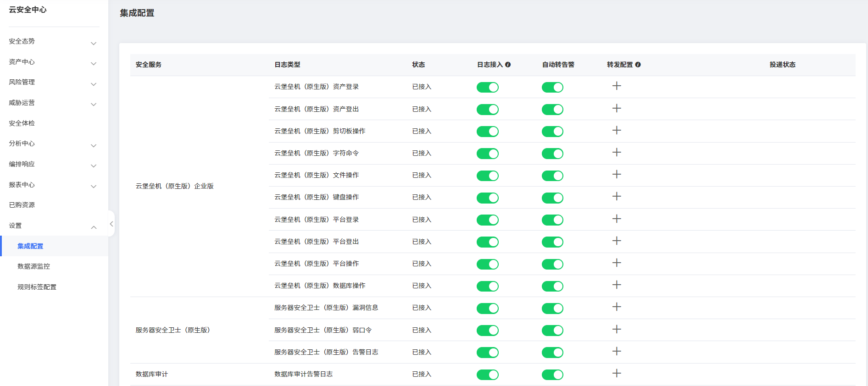Add forwarding config for 平台操作 row
868x386 pixels.
(x=617, y=263)
